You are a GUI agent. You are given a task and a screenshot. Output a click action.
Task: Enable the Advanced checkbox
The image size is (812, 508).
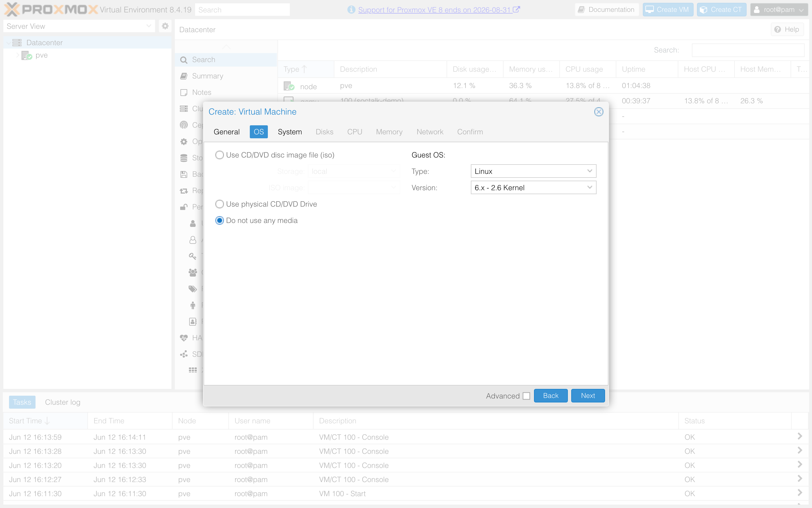click(526, 396)
